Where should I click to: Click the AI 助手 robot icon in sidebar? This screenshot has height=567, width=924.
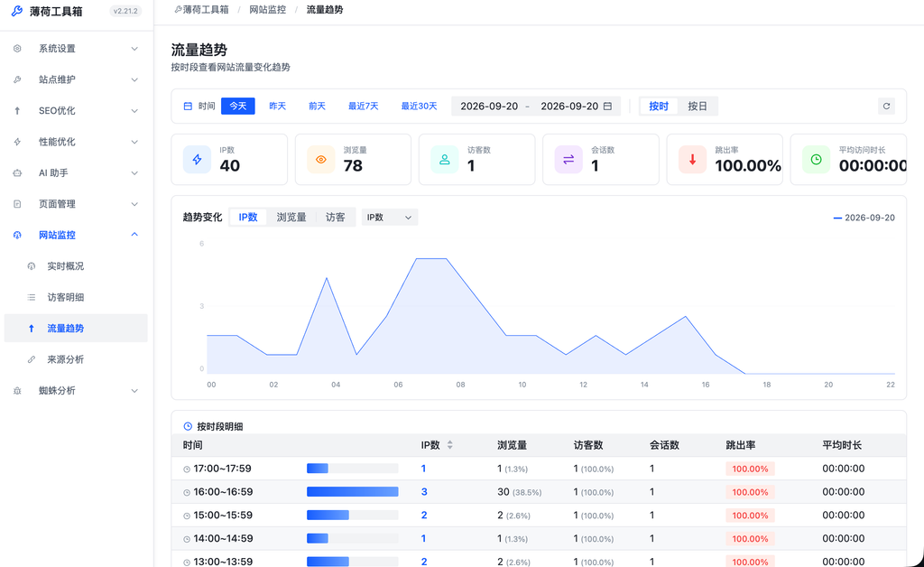(17, 172)
